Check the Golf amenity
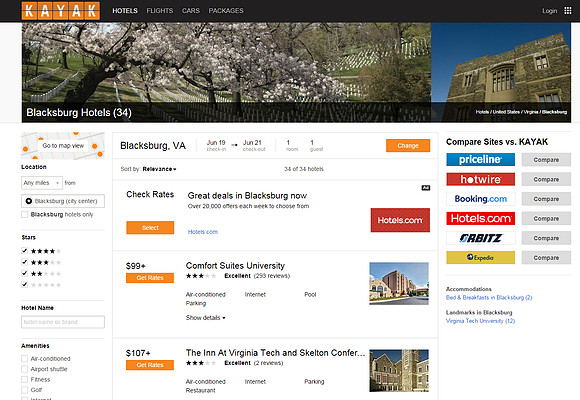The height and width of the screenshot is (400, 580). [x=24, y=390]
